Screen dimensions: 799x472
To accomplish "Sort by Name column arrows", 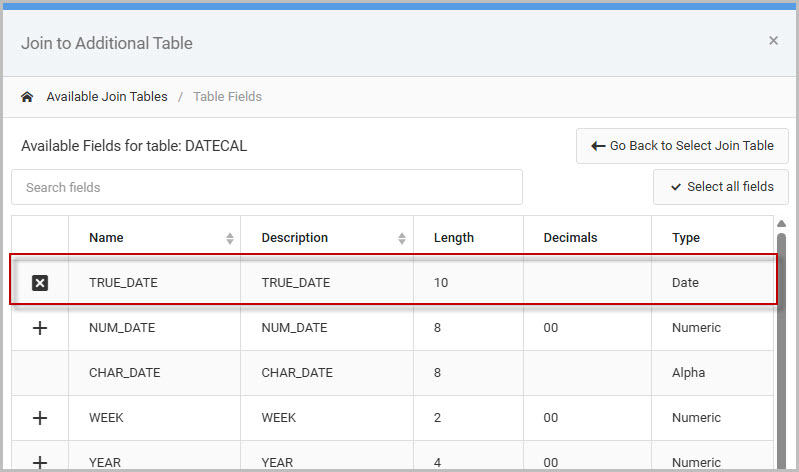I will (230, 238).
